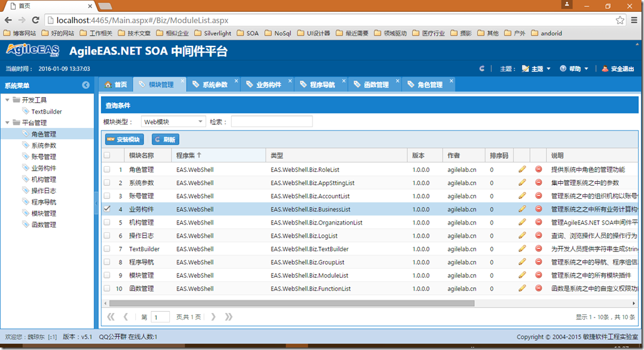Click the 安装模块 button

click(x=125, y=139)
